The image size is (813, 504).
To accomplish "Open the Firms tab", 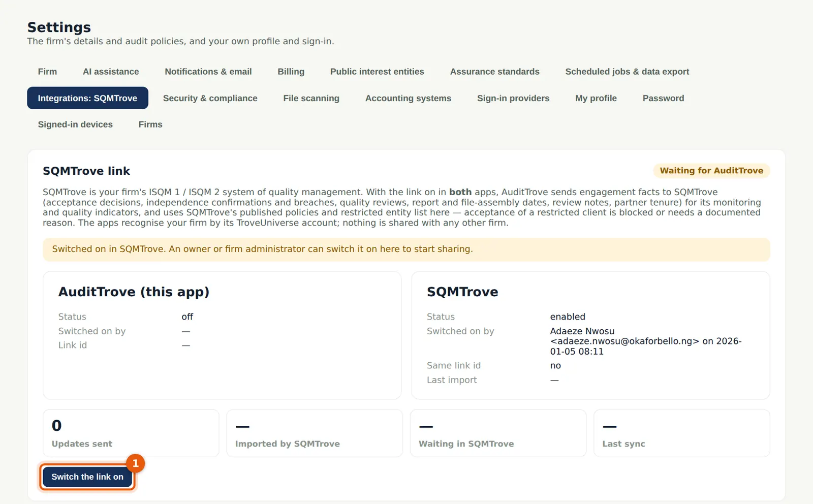I will (150, 124).
